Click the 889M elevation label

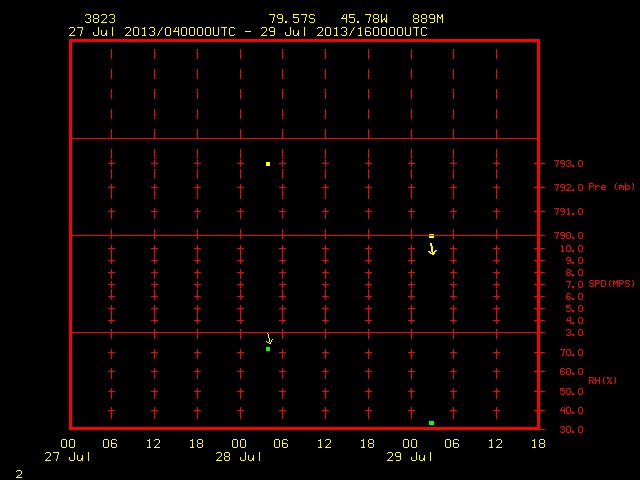428,19
